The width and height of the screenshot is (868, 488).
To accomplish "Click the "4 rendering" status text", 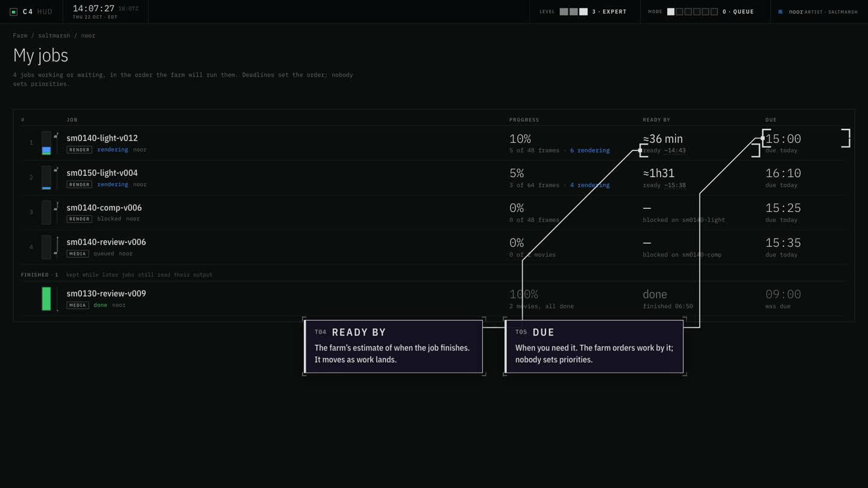I will [x=590, y=186].
